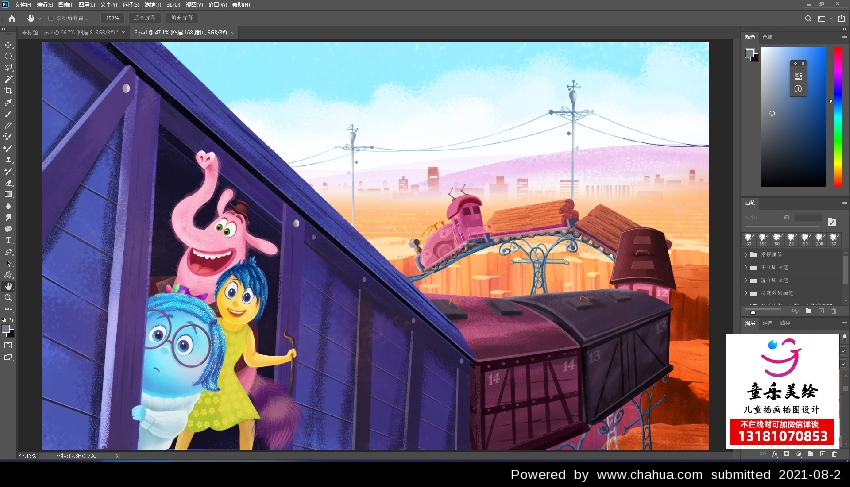Screen dimensions: 850x487
Task: Click the brush size value field
Action: 808,217
